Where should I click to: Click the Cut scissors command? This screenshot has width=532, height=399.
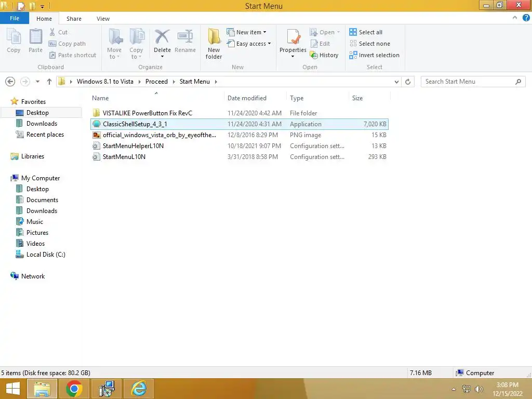pyautogui.click(x=58, y=32)
